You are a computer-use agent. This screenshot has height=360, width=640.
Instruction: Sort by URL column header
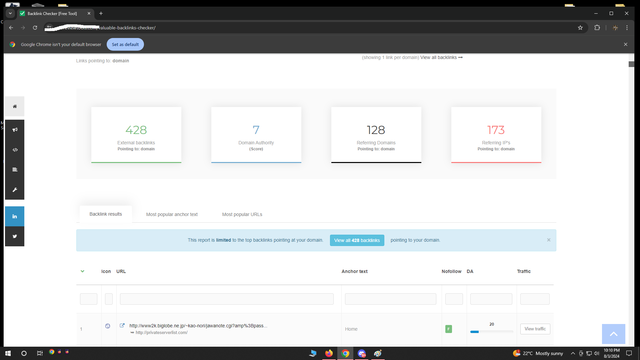coord(121,271)
